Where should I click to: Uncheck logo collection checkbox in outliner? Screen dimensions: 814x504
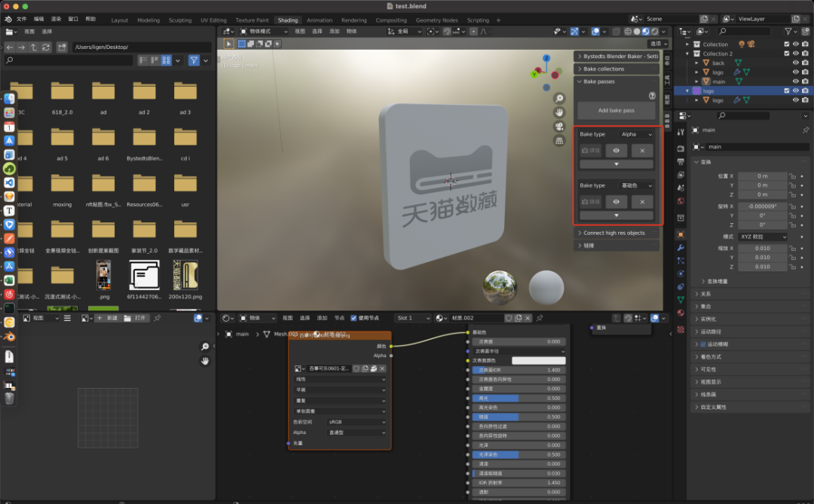(786, 91)
